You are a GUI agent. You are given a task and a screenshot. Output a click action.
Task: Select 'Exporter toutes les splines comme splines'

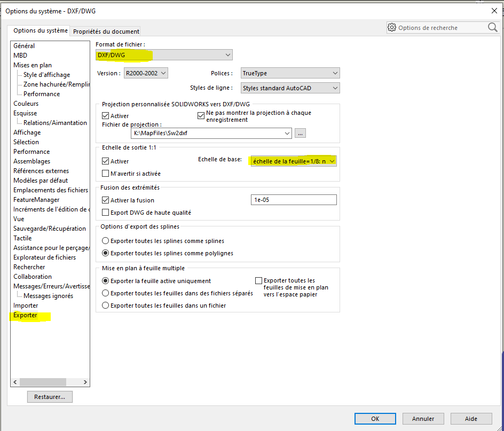(106, 241)
